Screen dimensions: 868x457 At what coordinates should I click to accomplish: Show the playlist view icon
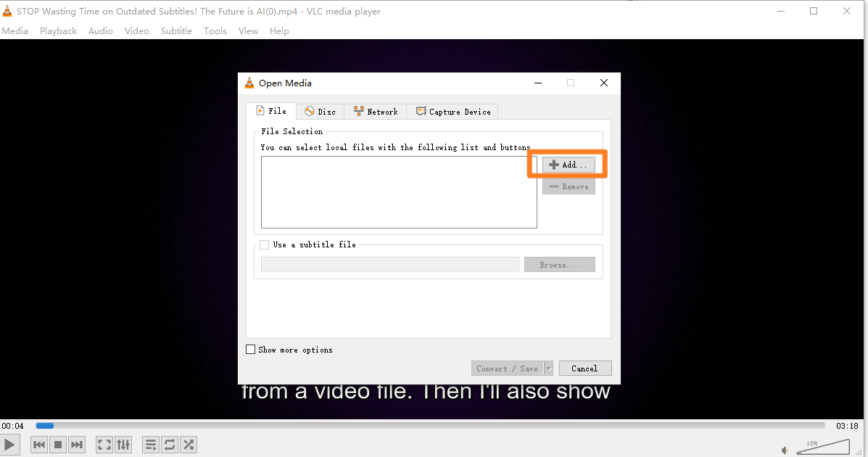[x=150, y=444]
